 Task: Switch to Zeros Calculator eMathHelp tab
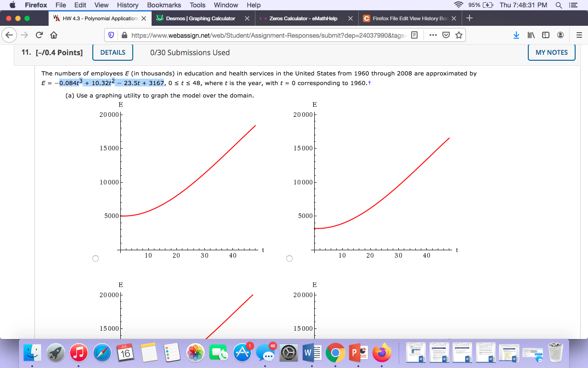(304, 18)
